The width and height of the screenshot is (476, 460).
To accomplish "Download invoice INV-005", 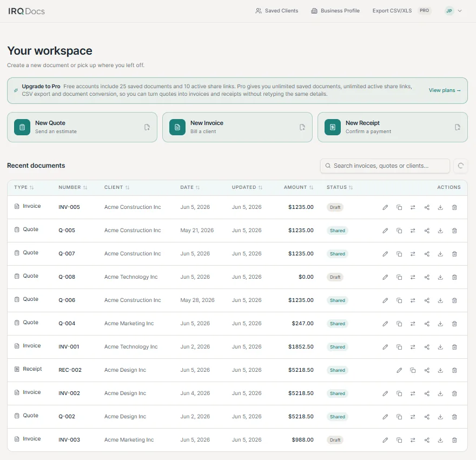I will point(440,207).
